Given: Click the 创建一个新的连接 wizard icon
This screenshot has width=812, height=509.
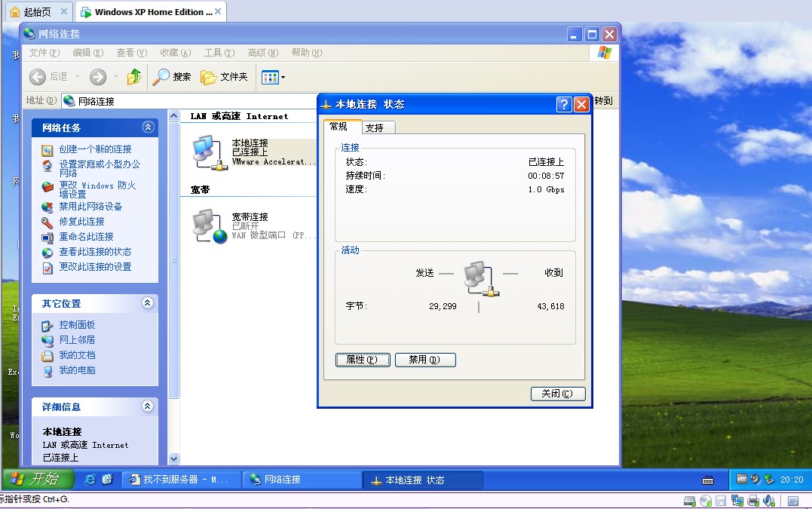Looking at the screenshot, I should [x=47, y=150].
